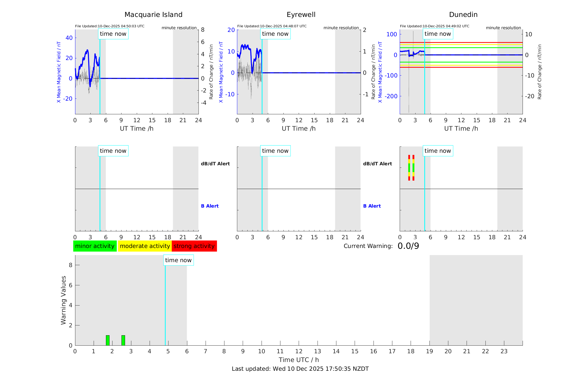Click the yellow moderate activity legend box

[145, 246]
